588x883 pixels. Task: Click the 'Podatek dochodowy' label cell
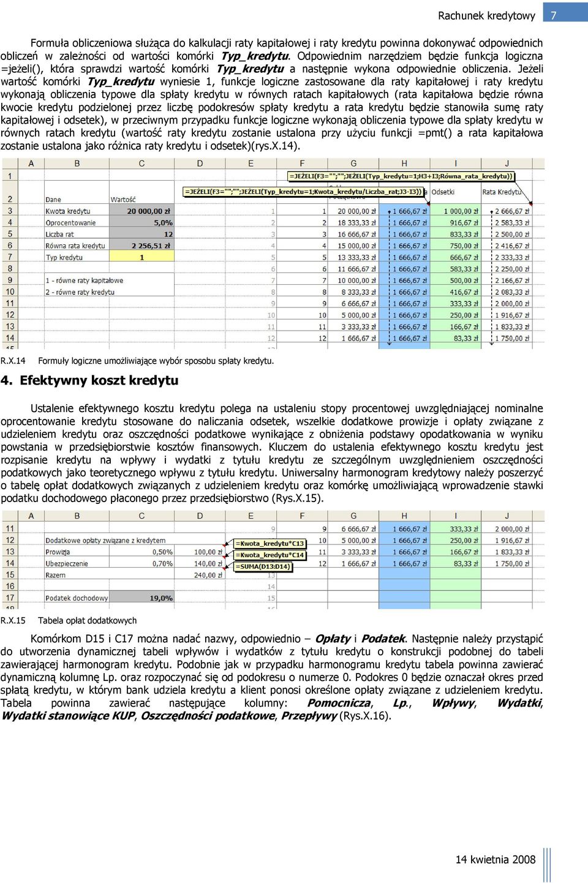point(77,598)
